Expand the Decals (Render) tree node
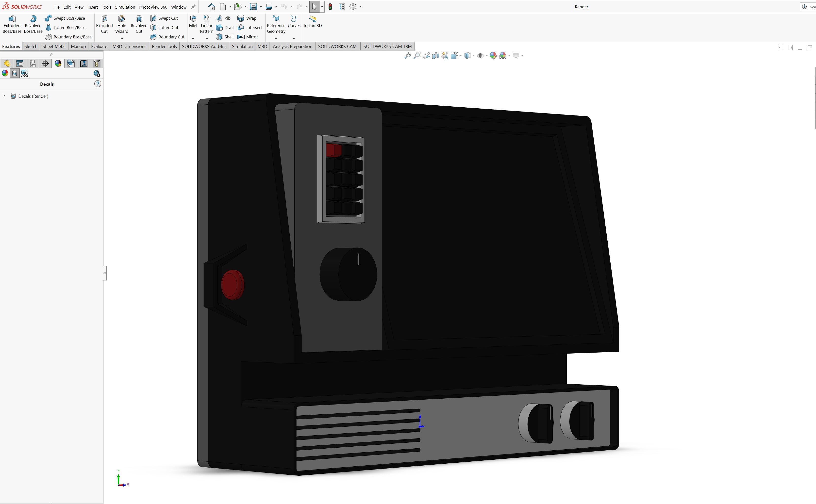This screenshot has width=816, height=504. tap(4, 96)
